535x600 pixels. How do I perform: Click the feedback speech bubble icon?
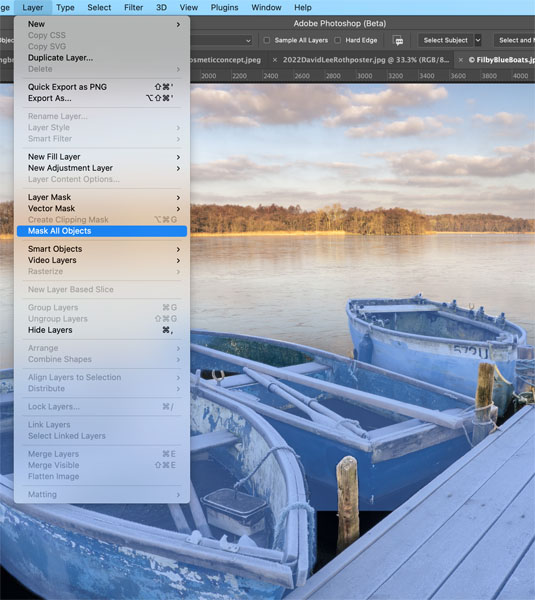point(398,40)
